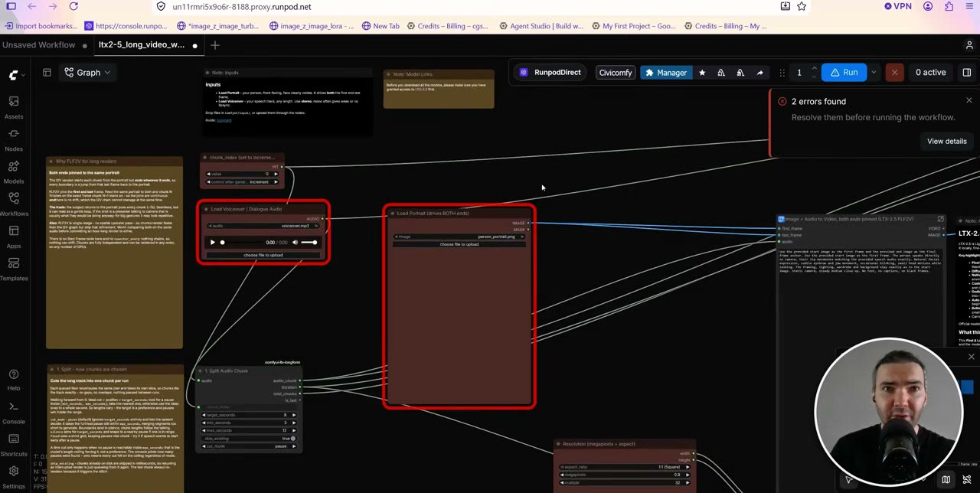This screenshot has width=980, height=493.
Task: Collapse the Note: Model Links node
Action: pyautogui.click(x=388, y=75)
